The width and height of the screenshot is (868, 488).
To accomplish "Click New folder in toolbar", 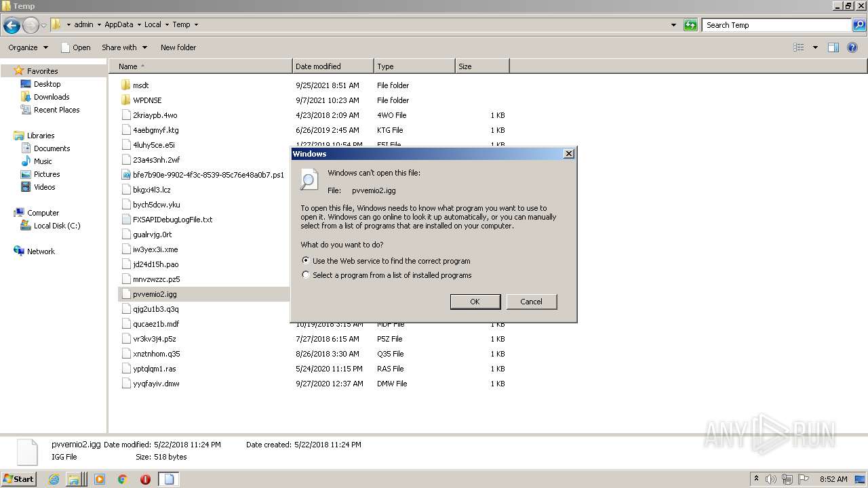I will pos(178,47).
